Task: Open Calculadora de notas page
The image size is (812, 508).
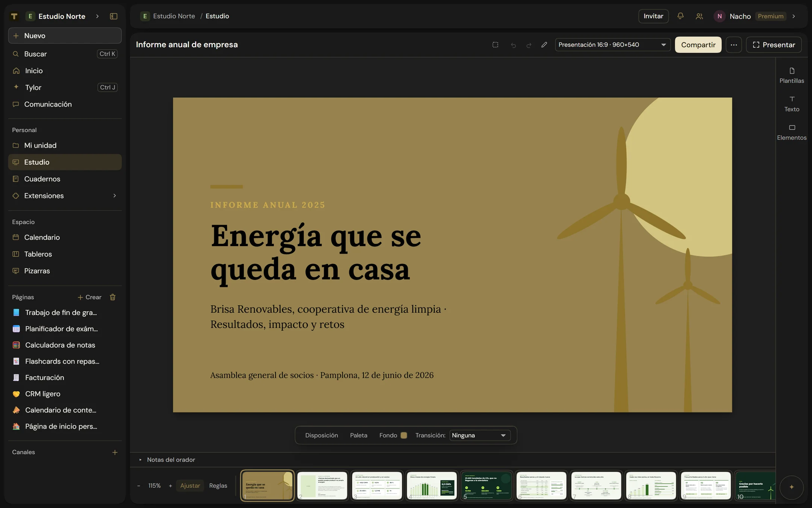Action: pyautogui.click(x=65, y=345)
